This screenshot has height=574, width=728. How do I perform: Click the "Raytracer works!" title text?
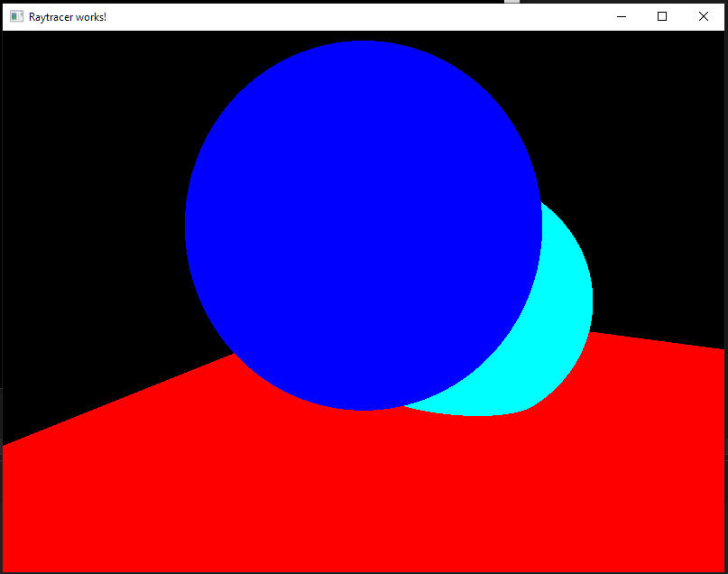coord(68,16)
